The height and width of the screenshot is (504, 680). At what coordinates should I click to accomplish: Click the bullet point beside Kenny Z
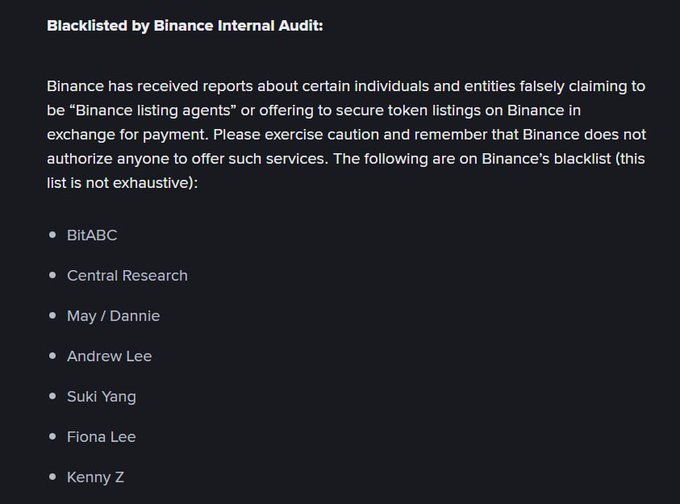coord(52,477)
